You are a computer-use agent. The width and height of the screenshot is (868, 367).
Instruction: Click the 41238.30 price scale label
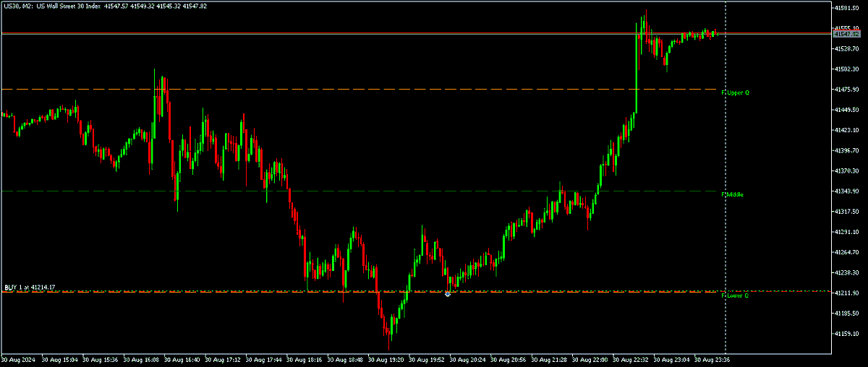846,273
